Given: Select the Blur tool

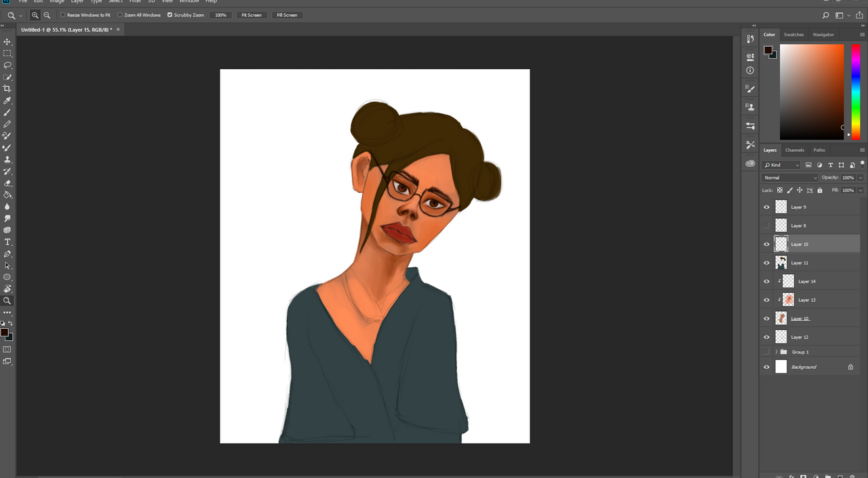Looking at the screenshot, I should click(x=7, y=207).
